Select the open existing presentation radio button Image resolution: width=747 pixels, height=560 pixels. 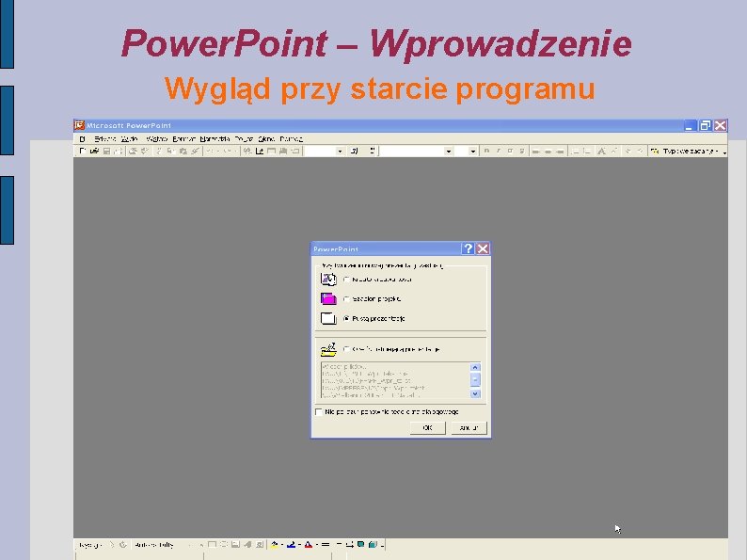(346, 349)
